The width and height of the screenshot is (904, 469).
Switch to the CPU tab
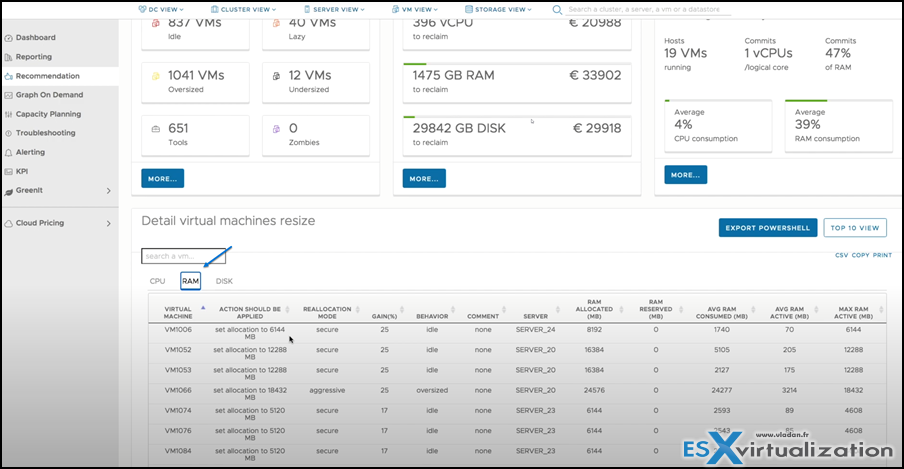coord(157,281)
